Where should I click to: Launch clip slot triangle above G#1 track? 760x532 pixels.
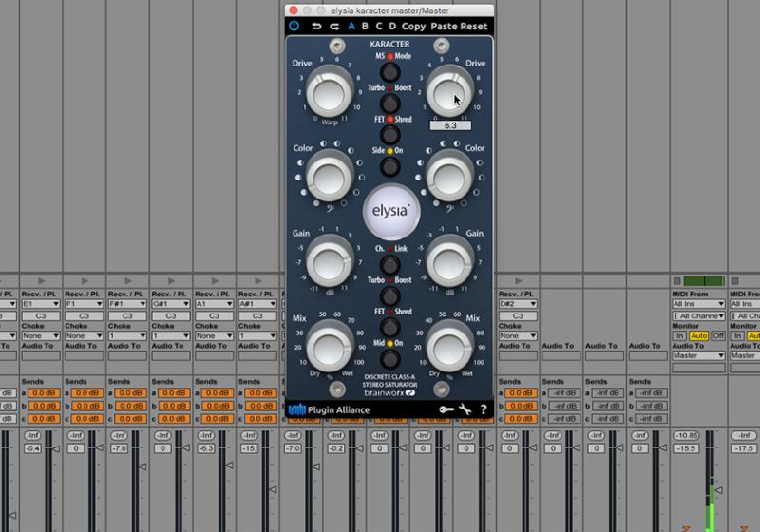pos(171,281)
